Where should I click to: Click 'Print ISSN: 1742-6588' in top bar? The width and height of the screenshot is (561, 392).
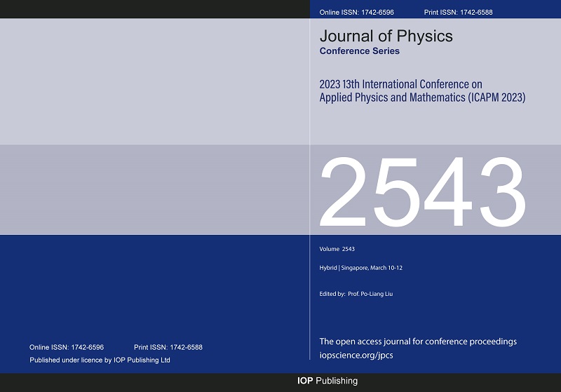[x=459, y=12]
